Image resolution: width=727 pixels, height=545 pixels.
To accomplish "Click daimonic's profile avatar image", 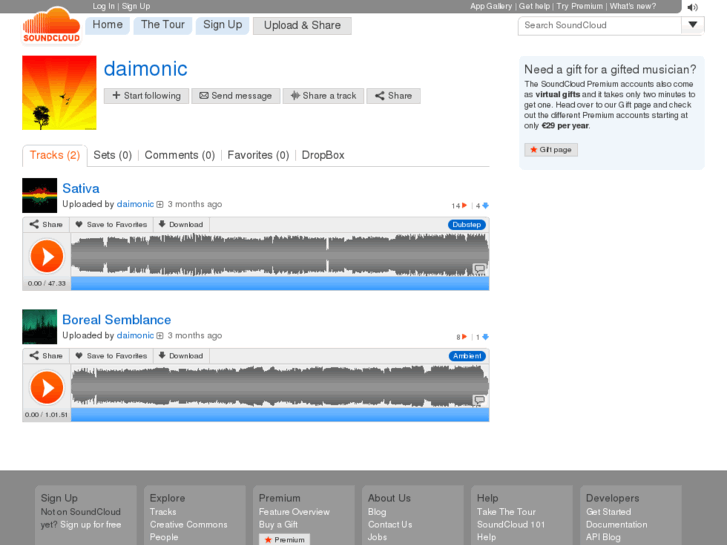I will (59, 93).
